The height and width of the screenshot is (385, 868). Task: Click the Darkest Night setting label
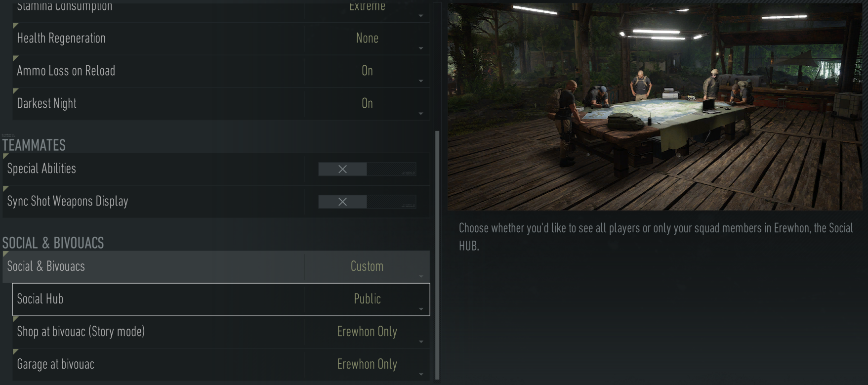[47, 103]
